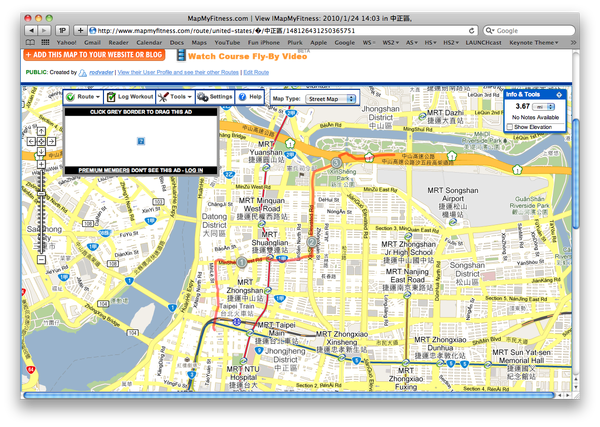Click the MRT Nanjing East Road station icon
This screenshot has width=600, height=427.
pyautogui.click(x=407, y=295)
